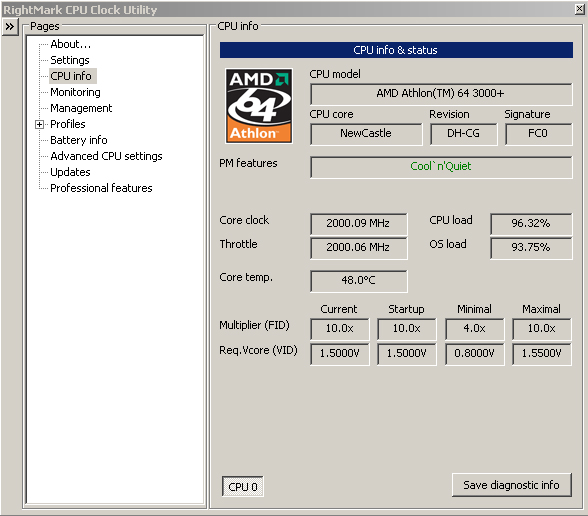Toggle the CPU 0 button
This screenshot has height=516, width=588.
pyautogui.click(x=243, y=487)
